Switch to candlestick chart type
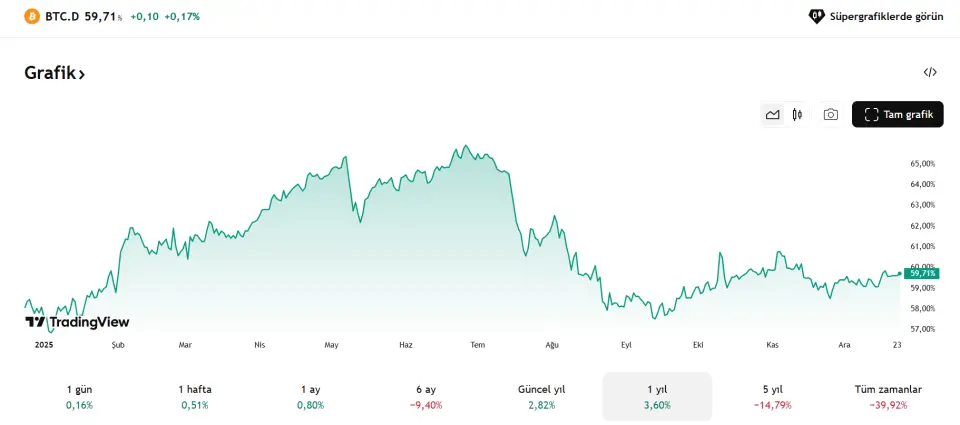 797,115
